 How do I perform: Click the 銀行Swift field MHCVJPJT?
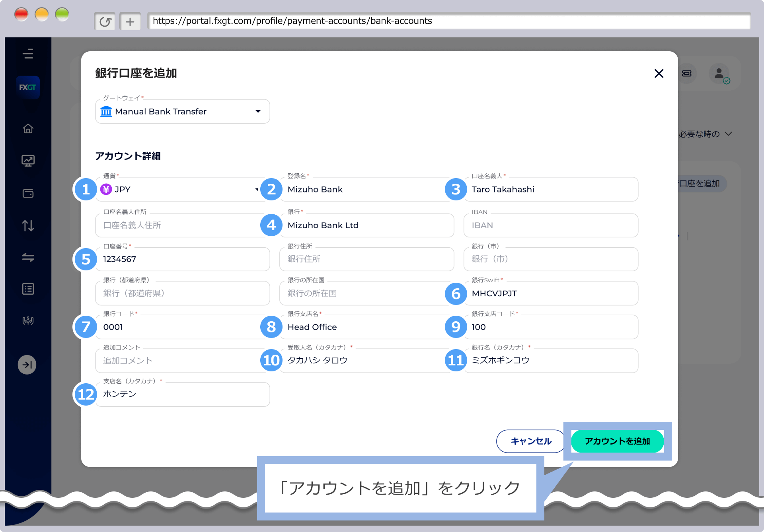pyautogui.click(x=551, y=293)
